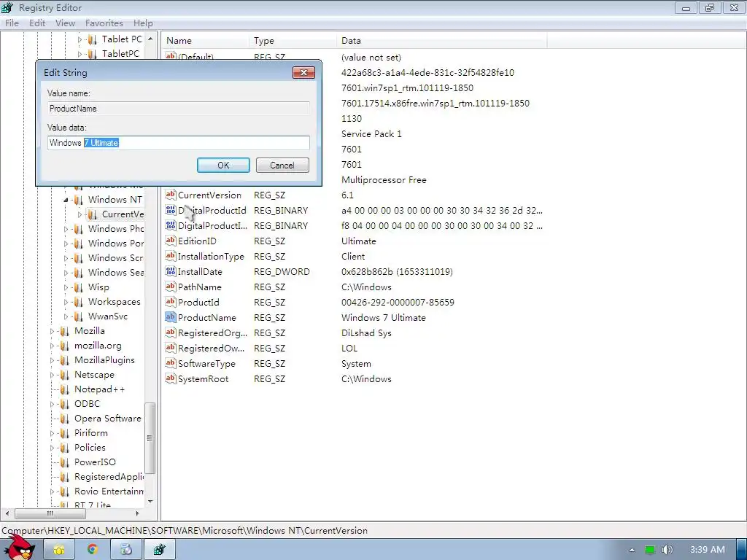
Task: Select the Rovio Entertainment key
Action: tap(109, 491)
